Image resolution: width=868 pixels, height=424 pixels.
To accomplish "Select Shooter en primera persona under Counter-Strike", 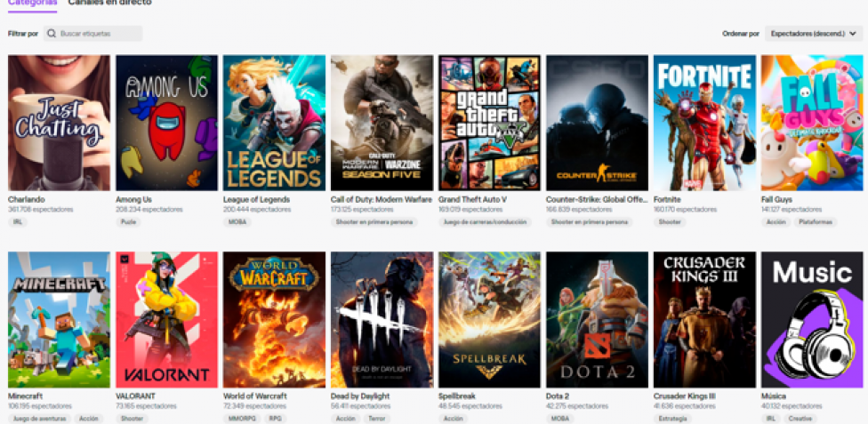I will [590, 222].
